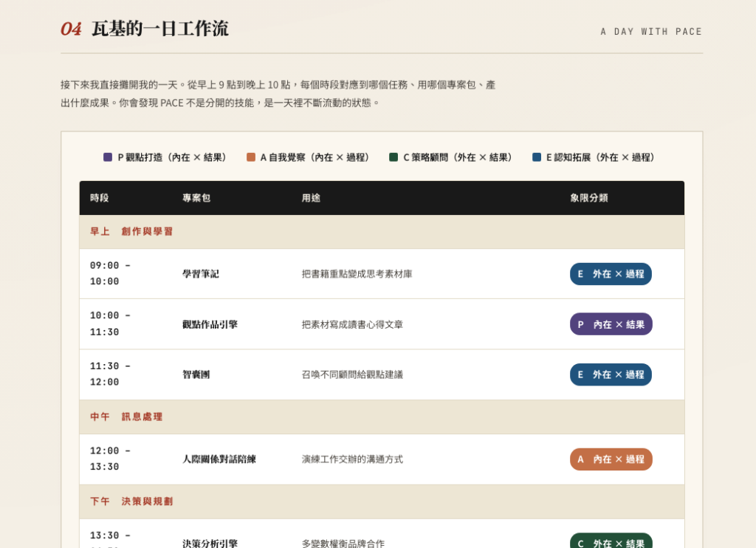Click the 早上 創作與學習 section row
756x548 pixels.
pos(382,232)
